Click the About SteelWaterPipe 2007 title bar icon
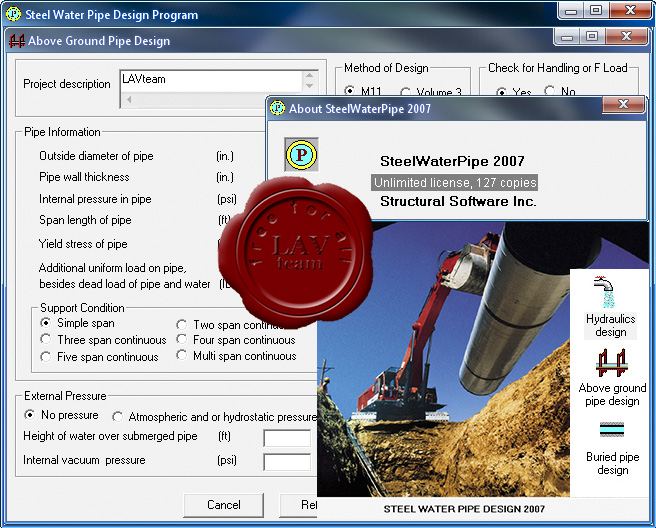 pos(277,108)
